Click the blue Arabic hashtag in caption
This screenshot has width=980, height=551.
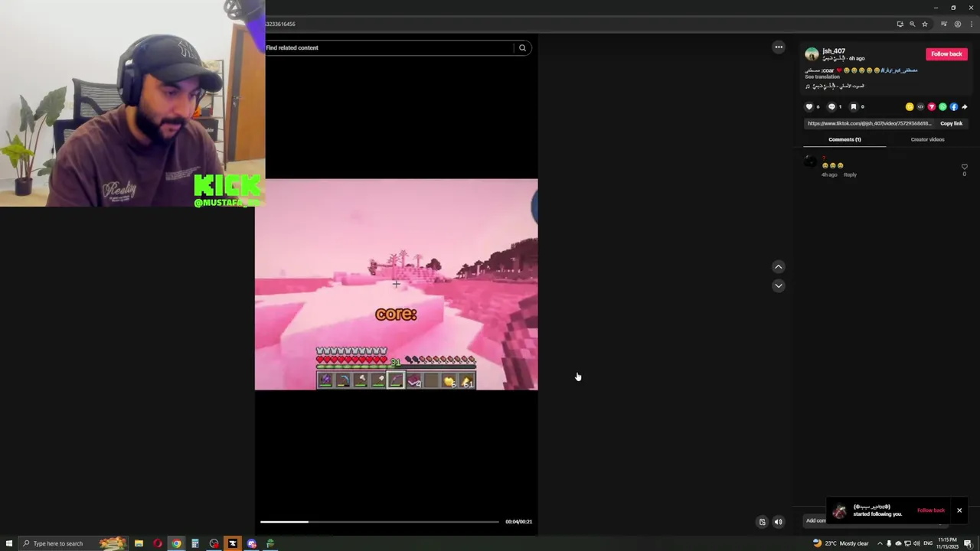coord(899,70)
